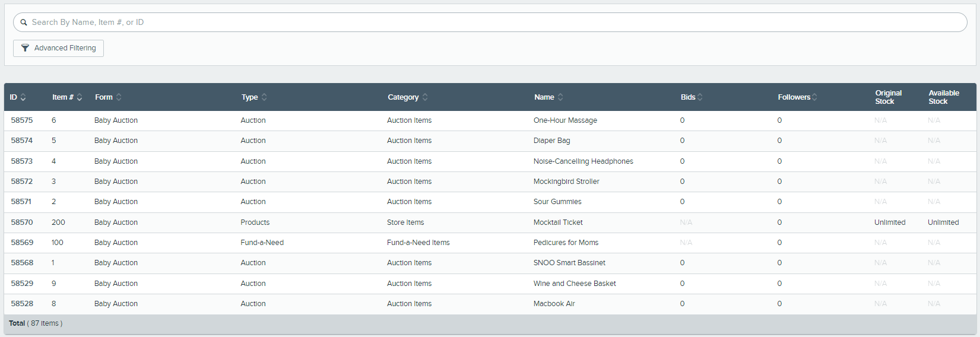Sort table by Bids column arrows

click(x=700, y=97)
